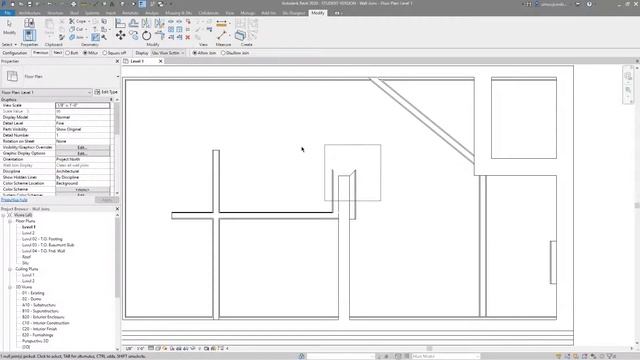Switch to the Architecture ribbon tab
Image resolution: width=640 pixels, height=360 pixels.
point(29,13)
